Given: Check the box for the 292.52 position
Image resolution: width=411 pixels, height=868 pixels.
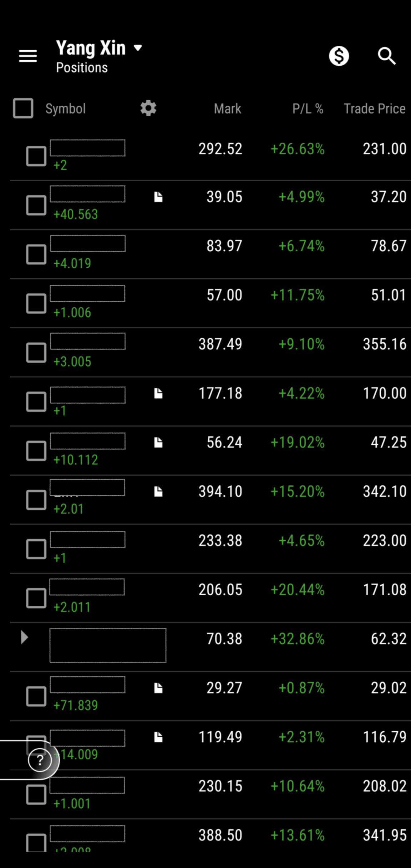Looking at the screenshot, I should coord(36,156).
